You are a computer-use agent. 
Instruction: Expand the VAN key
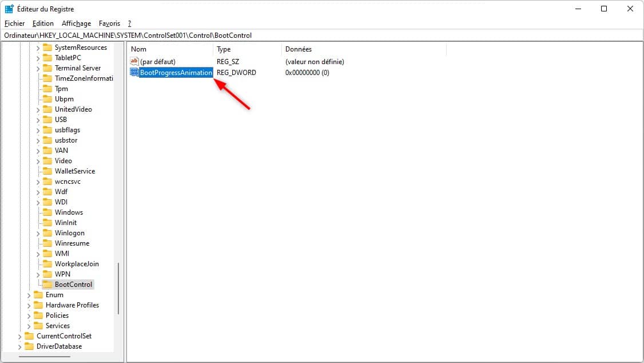click(x=38, y=151)
